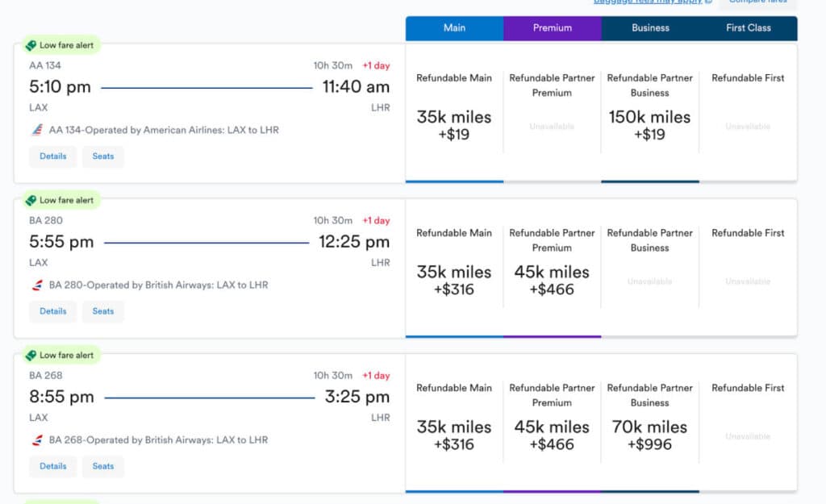Click the British Airways logo on BA 268
826x504 pixels.
[37, 439]
